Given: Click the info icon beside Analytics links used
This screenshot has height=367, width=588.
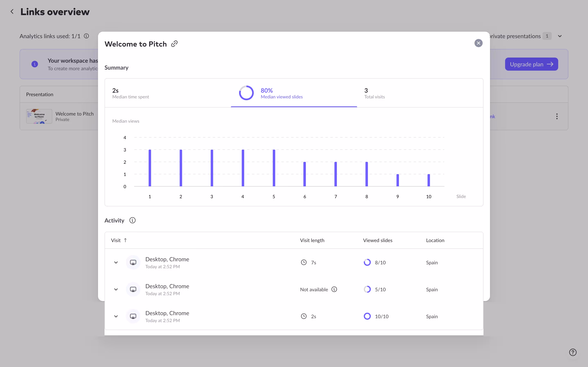Looking at the screenshot, I should (86, 36).
